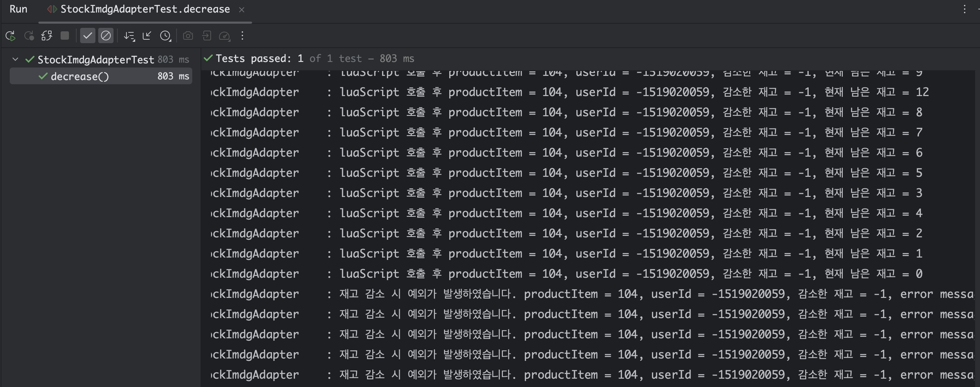Select the decrease() test item
Screen dimensions: 980x387
80,77
